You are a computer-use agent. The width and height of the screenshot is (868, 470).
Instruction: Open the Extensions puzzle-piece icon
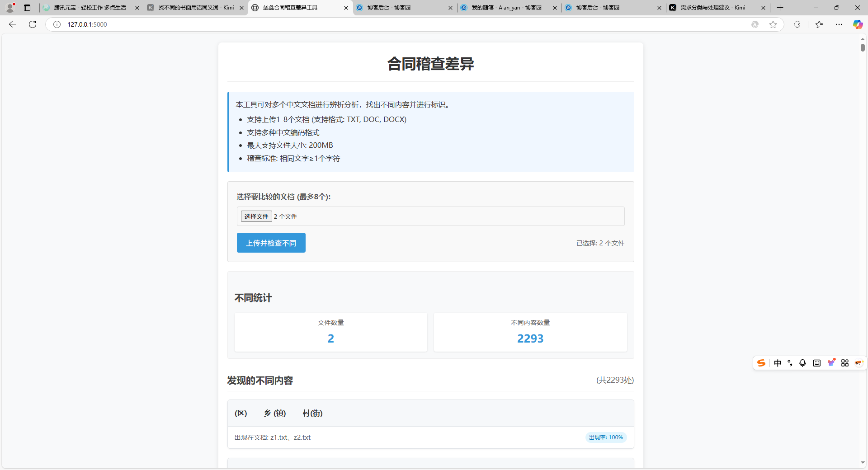797,24
